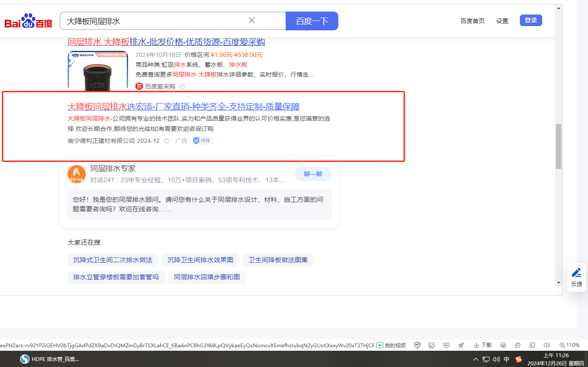Open 下载 downloads in status bar

482,345
